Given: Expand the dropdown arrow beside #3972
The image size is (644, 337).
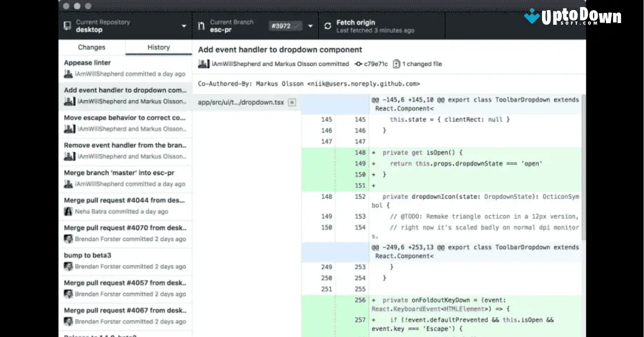Looking at the screenshot, I should click(310, 25).
